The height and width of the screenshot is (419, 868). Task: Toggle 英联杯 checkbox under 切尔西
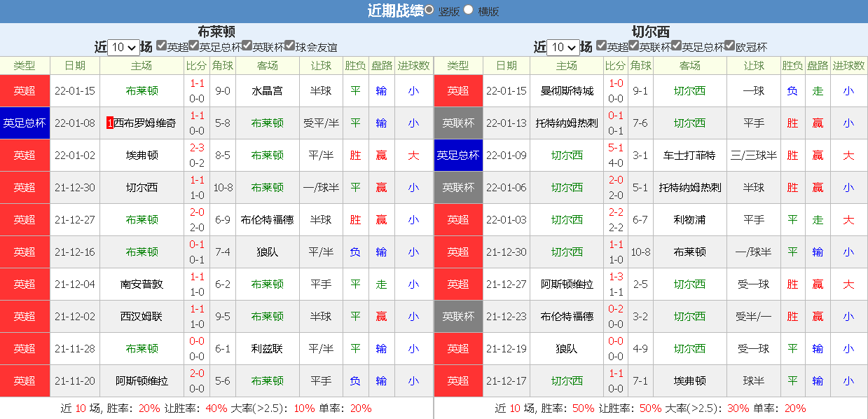pyautogui.click(x=634, y=46)
